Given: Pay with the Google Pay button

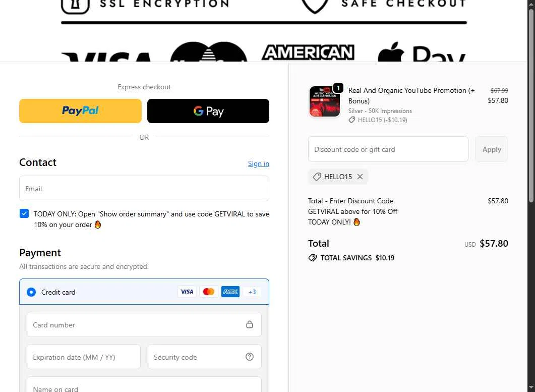Looking at the screenshot, I should (x=208, y=111).
